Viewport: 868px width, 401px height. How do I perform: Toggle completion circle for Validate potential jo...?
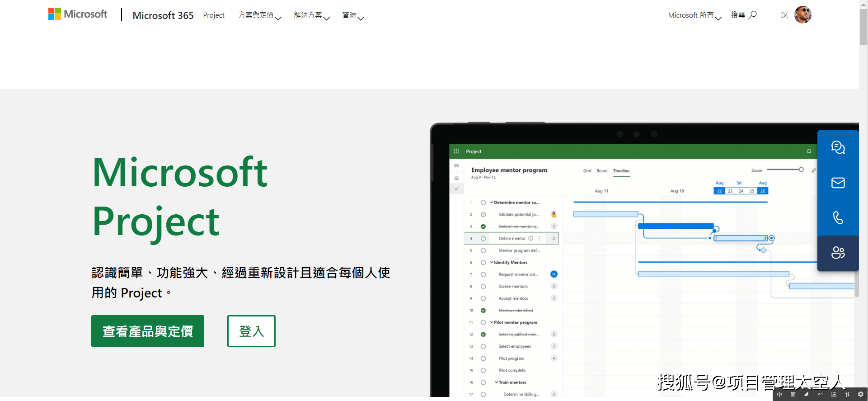pyautogui.click(x=483, y=214)
